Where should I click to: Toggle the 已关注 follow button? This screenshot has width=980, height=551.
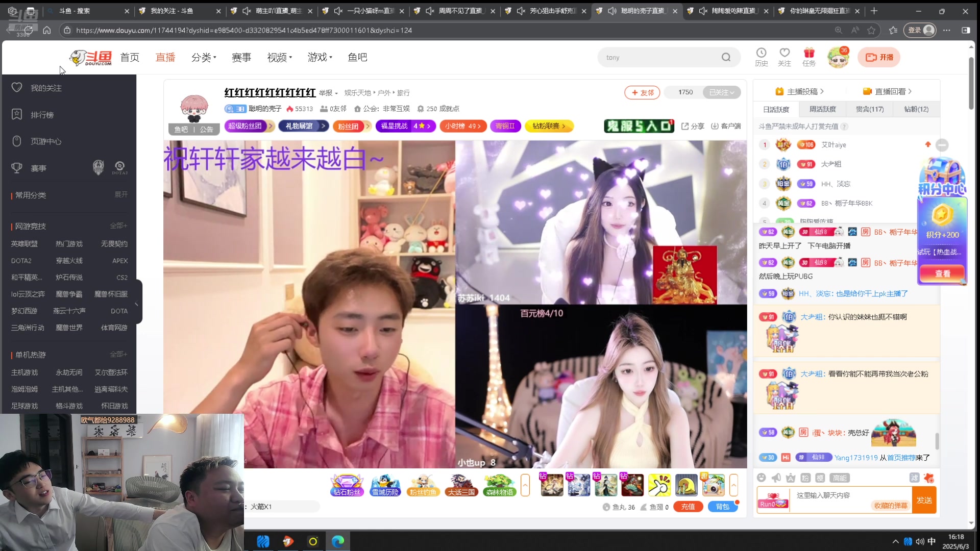point(721,92)
